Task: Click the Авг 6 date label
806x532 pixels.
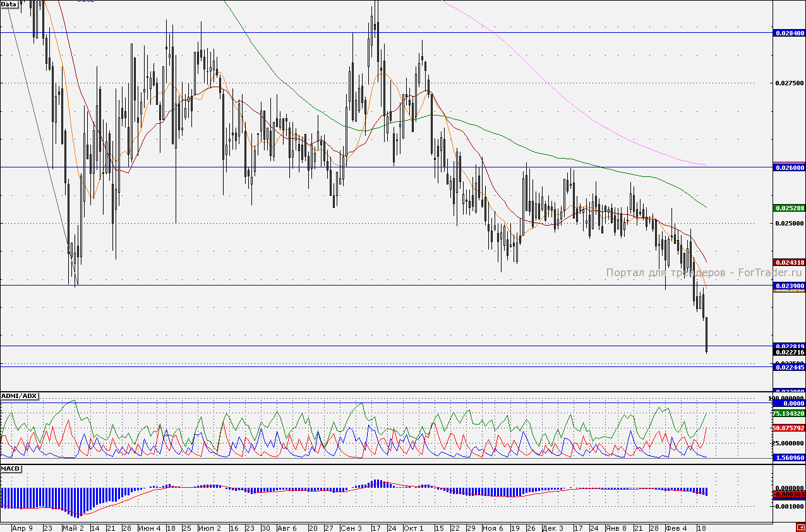Action: [x=287, y=528]
